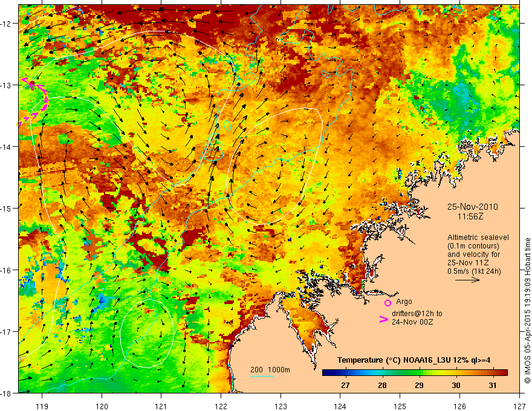Click the '0.5m/s (1kt 24h)' text

[x=475, y=271]
